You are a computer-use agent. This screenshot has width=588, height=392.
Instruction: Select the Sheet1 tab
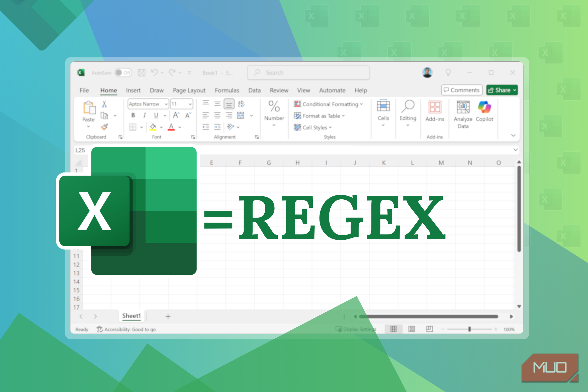coord(131,316)
